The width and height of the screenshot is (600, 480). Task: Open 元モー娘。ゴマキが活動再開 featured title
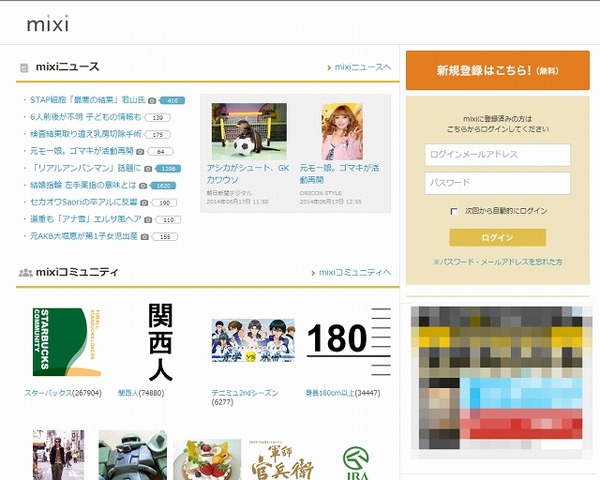[339, 174]
